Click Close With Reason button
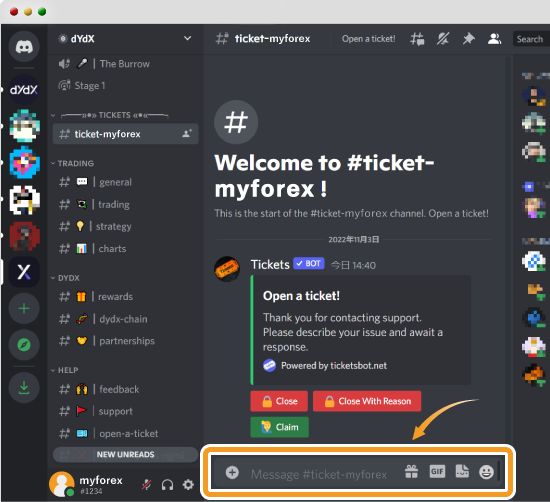The width and height of the screenshot is (550, 502). point(367,401)
